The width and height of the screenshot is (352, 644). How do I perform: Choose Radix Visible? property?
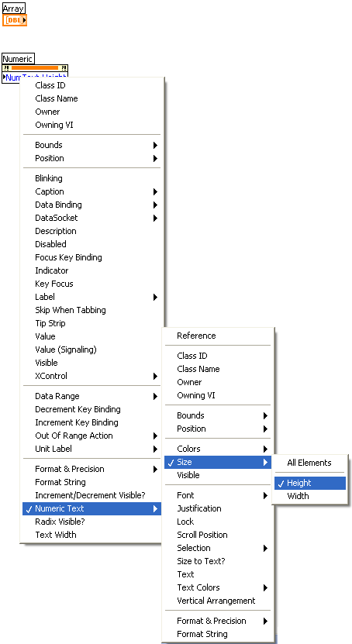tap(60, 522)
